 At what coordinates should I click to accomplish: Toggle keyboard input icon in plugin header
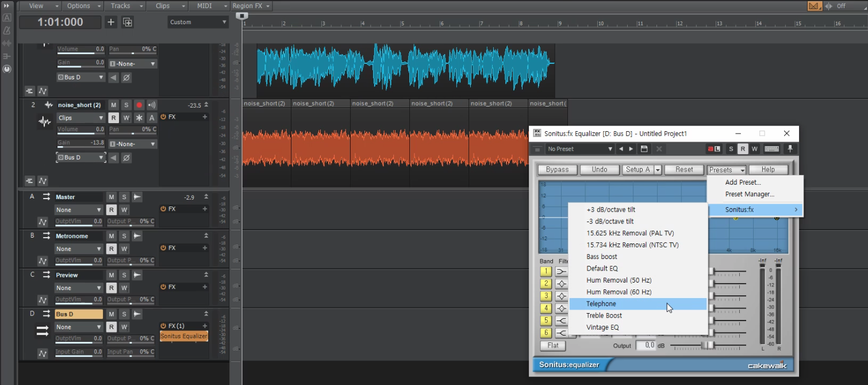tap(772, 149)
